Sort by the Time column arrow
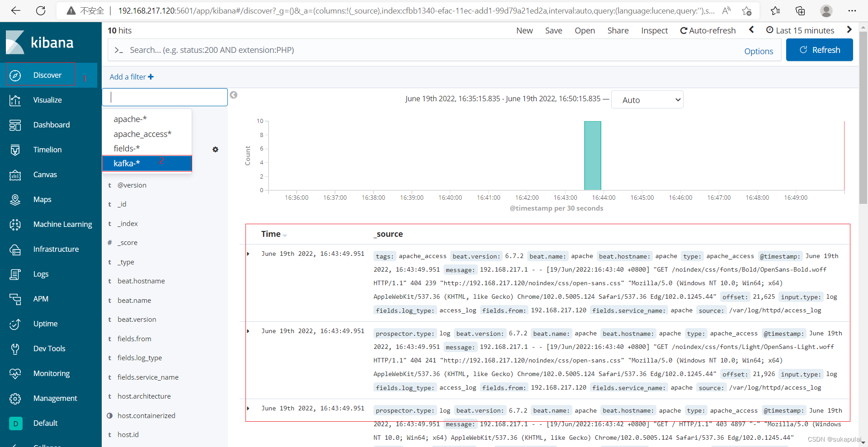 tap(285, 235)
